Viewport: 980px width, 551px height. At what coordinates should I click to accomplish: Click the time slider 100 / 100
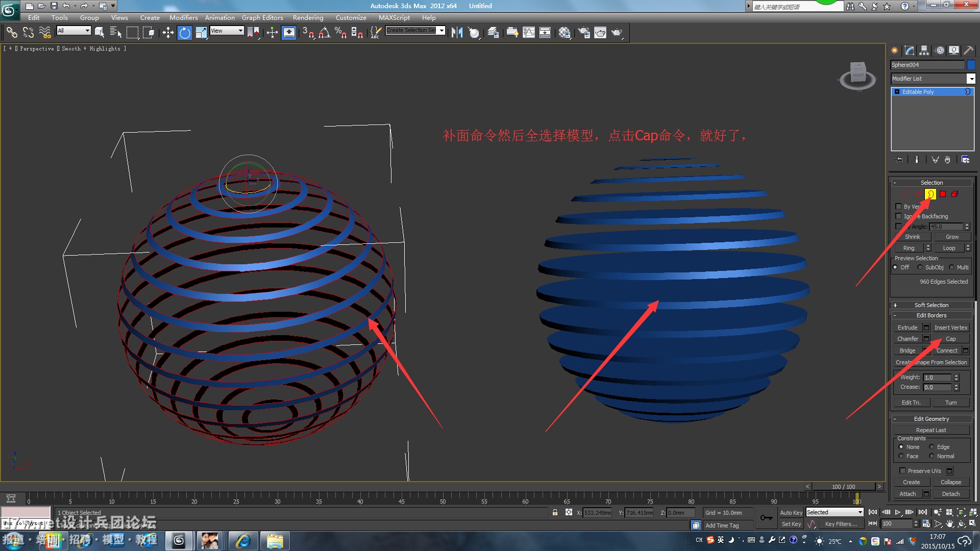(843, 486)
